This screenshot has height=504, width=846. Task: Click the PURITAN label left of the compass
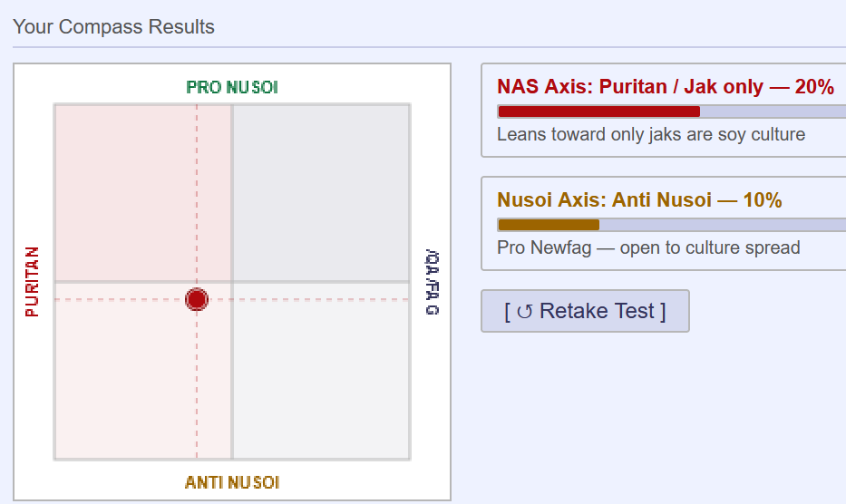[33, 282]
